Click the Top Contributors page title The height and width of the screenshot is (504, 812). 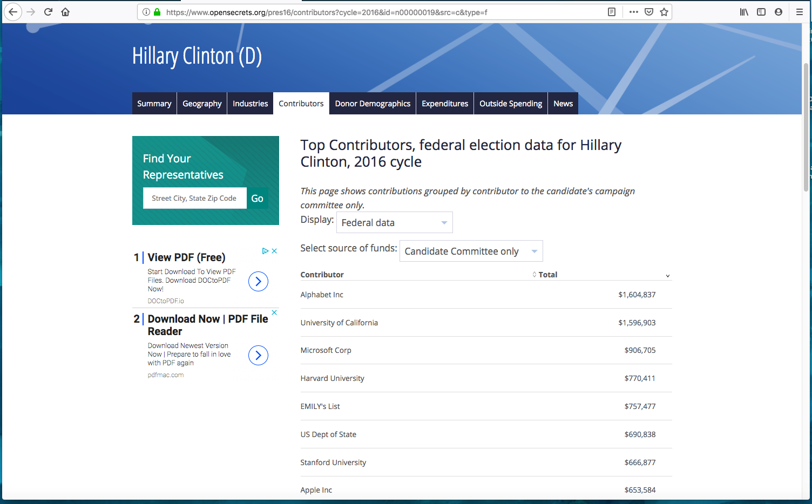(461, 153)
